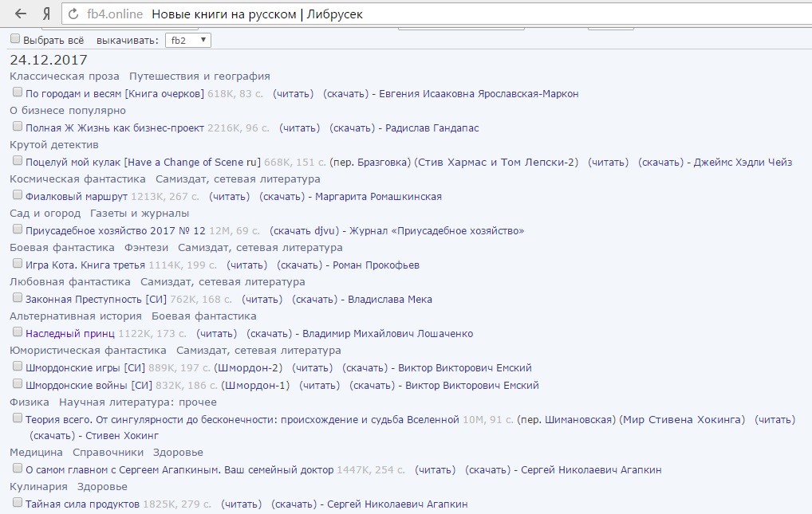812x514 pixels.
Task: Open the 'Крутой детектив' genre link
Action: point(54,145)
